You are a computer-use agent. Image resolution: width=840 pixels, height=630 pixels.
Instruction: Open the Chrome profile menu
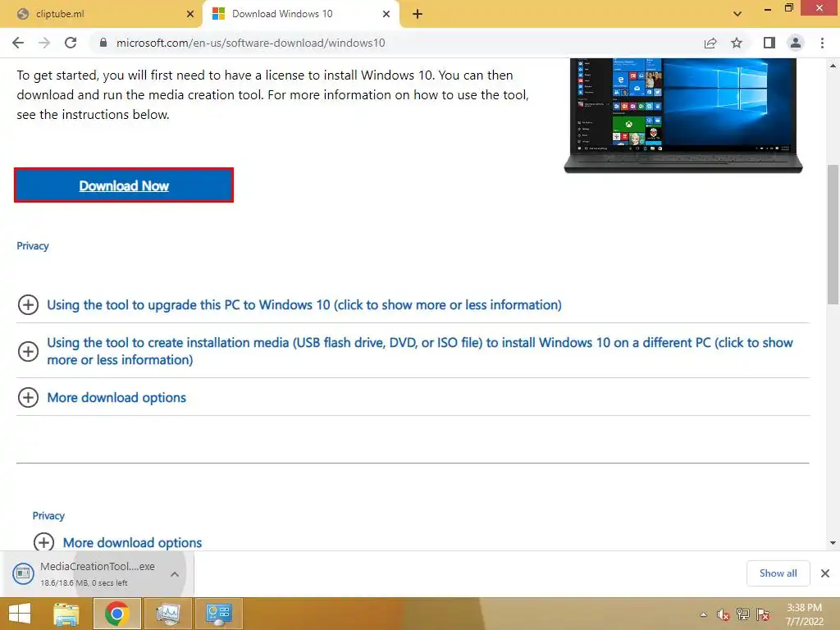click(x=796, y=43)
